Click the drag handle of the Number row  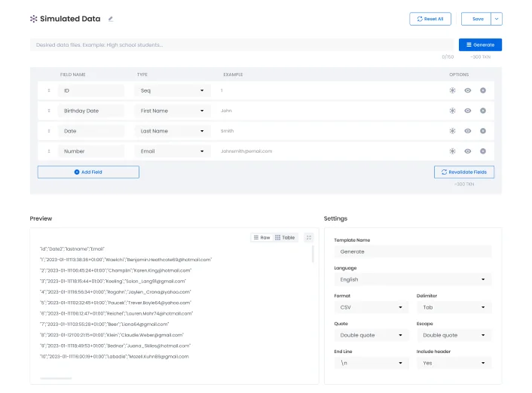49,151
